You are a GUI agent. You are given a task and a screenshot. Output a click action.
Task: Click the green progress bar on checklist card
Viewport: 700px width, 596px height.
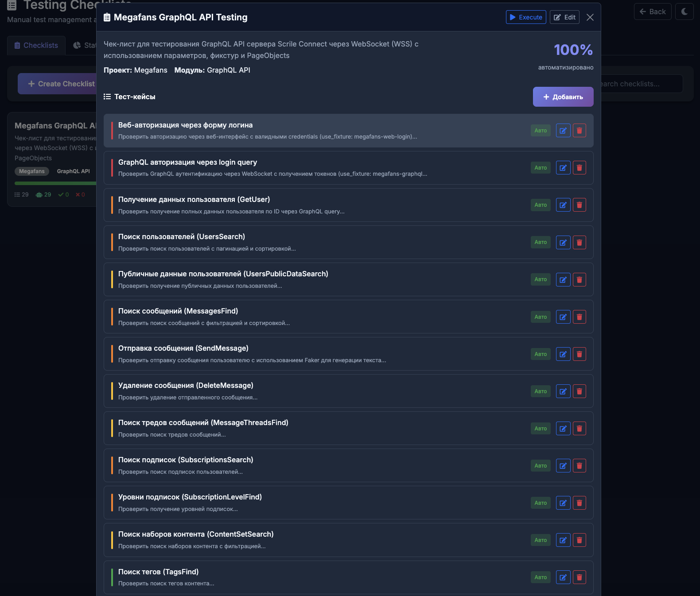55,183
